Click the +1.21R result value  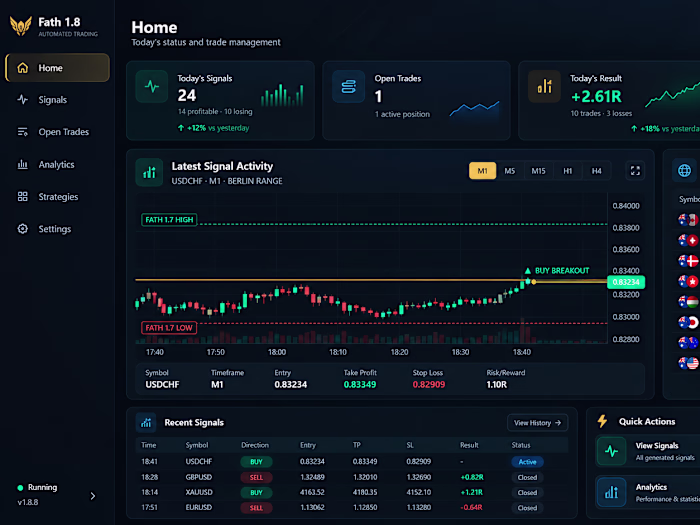pyautogui.click(x=471, y=492)
